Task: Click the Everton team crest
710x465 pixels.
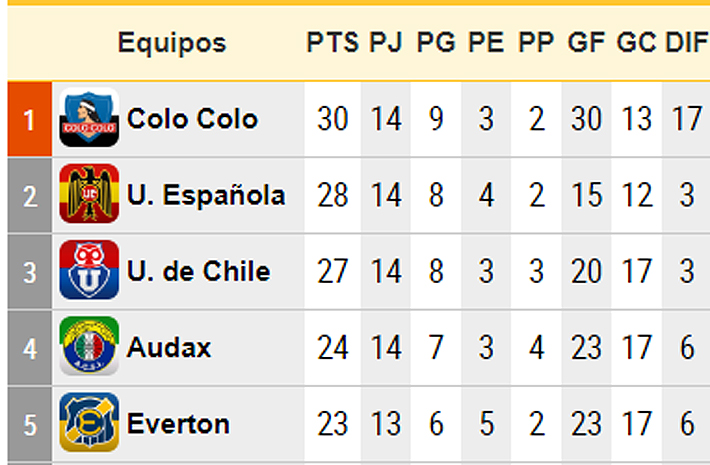Action: pos(89,422)
